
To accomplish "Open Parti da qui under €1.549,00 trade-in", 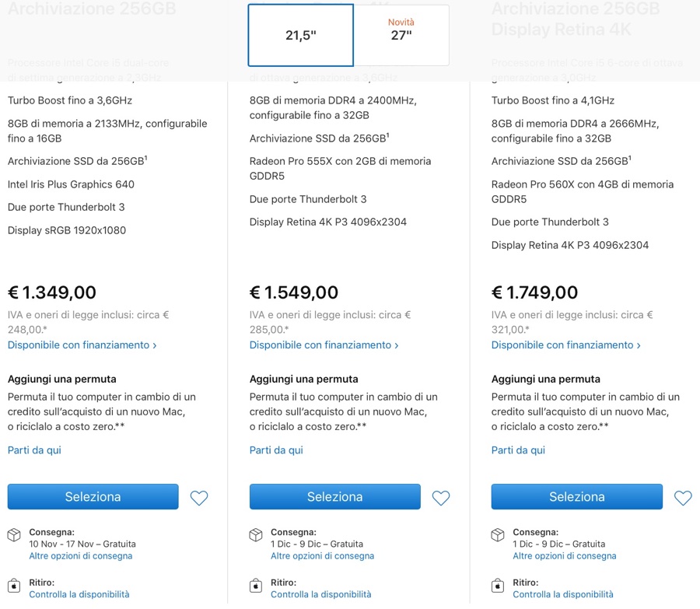I will 276,450.
